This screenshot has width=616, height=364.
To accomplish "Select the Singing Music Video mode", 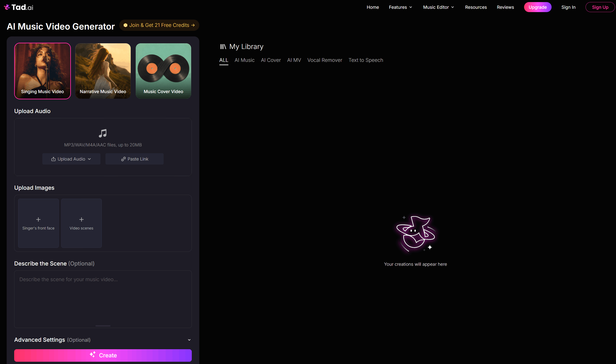I will click(x=43, y=71).
